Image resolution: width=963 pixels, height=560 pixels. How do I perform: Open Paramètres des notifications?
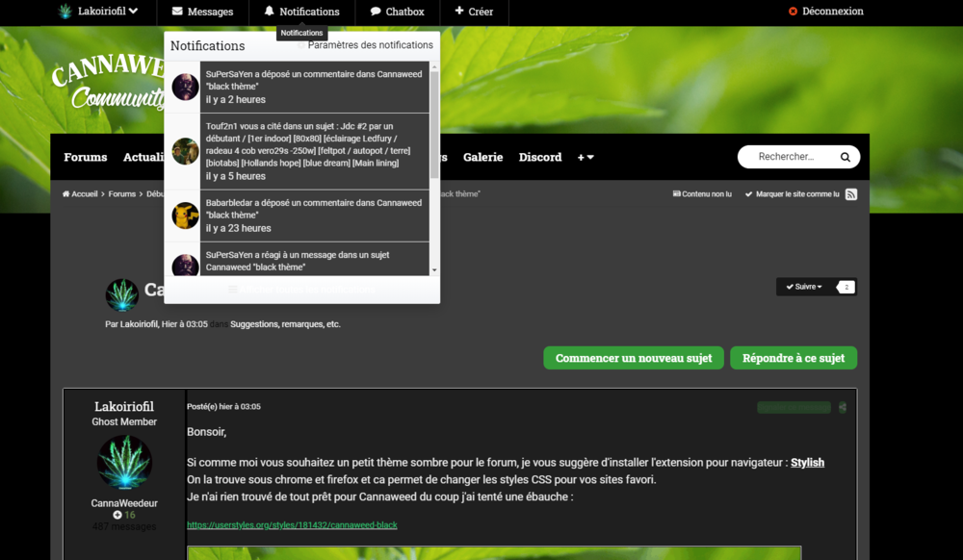(370, 45)
